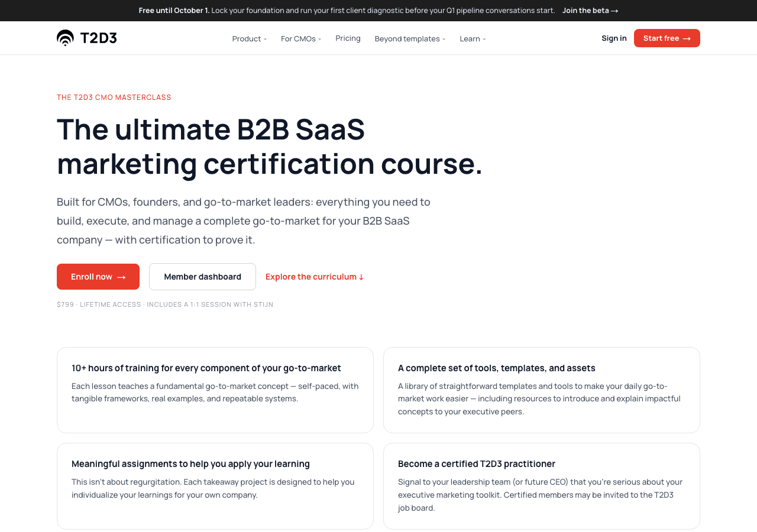Click Explore the curriculum link
Viewport: 757px width, 532px height.
tap(315, 277)
